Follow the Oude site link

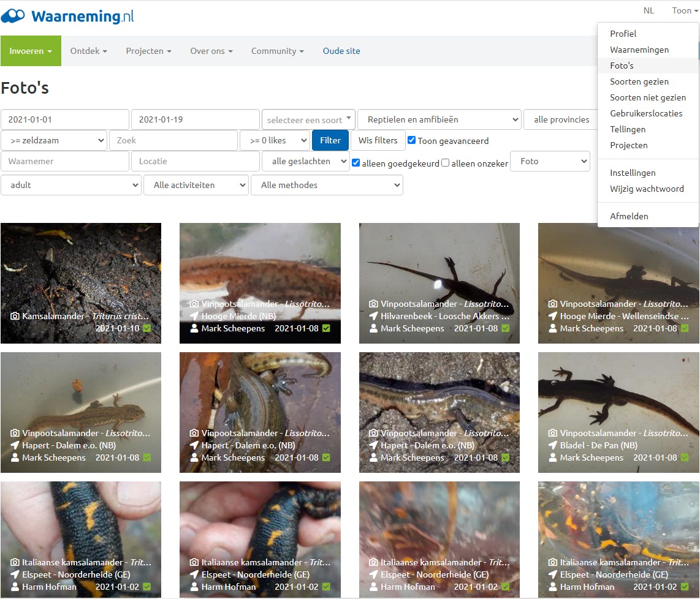click(x=341, y=51)
